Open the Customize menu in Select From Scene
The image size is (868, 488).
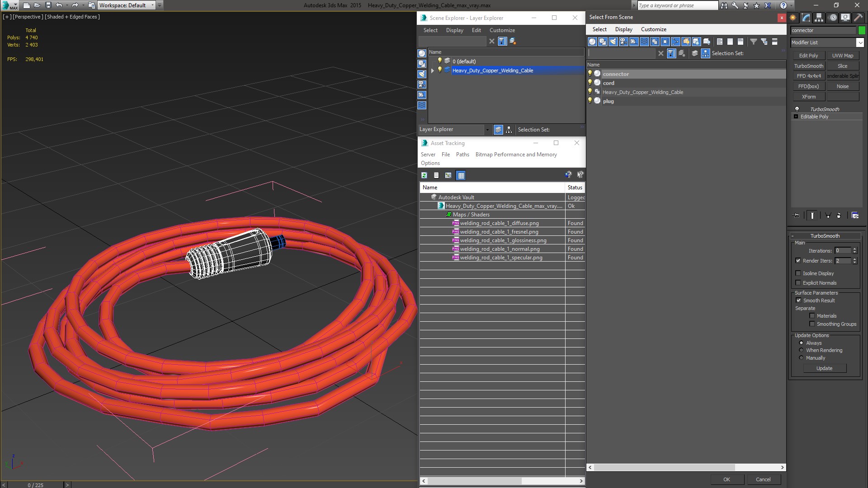click(x=653, y=29)
